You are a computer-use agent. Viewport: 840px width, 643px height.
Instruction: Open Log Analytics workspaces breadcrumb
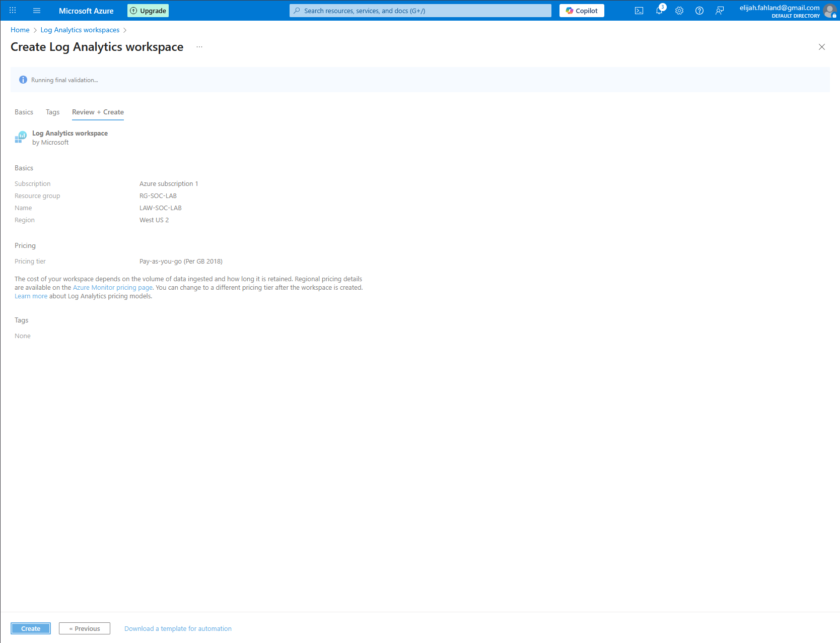80,30
